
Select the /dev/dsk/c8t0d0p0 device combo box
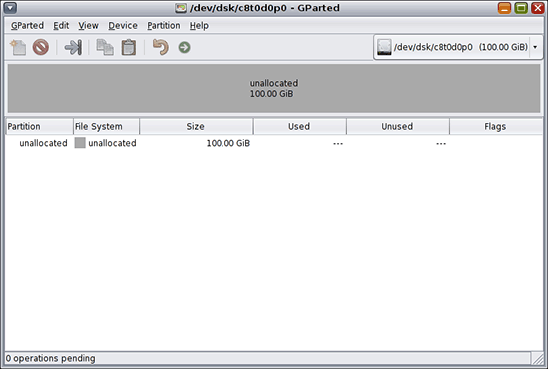coord(458,47)
